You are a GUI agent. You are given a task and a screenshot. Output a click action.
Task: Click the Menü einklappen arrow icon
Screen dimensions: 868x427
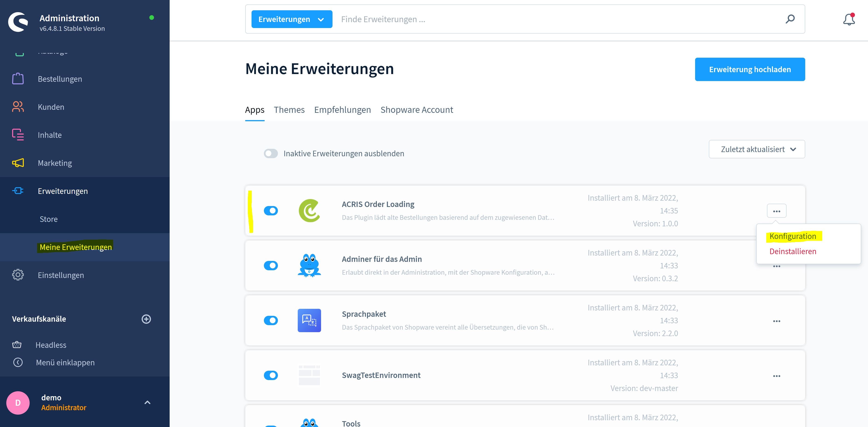[x=18, y=362]
